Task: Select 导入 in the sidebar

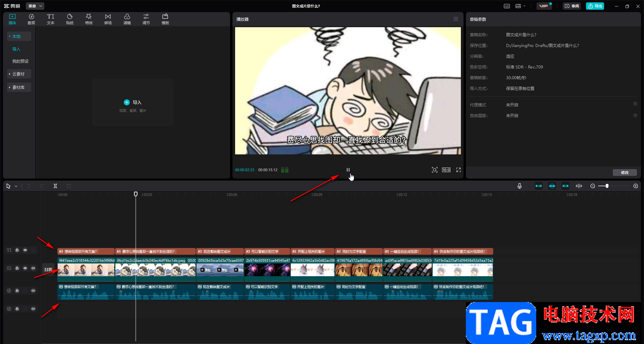Action: (16, 49)
